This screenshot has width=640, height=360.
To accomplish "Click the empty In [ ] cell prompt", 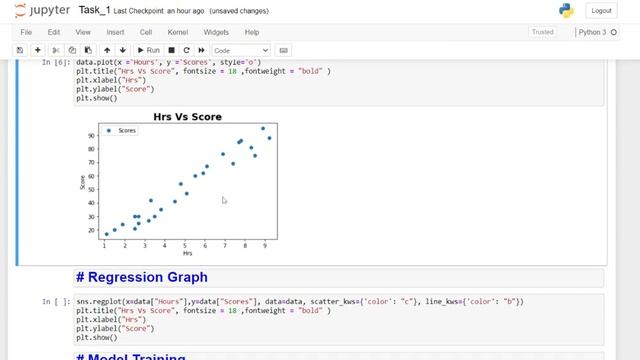I will (x=56, y=302).
